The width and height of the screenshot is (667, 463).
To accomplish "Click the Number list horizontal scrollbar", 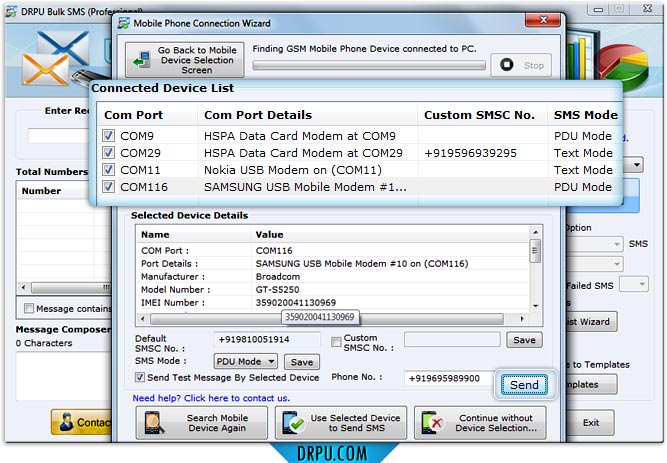I will click(67, 287).
